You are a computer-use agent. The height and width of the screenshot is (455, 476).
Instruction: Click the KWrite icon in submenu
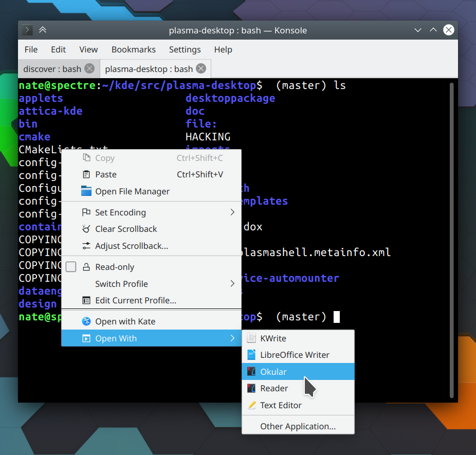pos(251,338)
